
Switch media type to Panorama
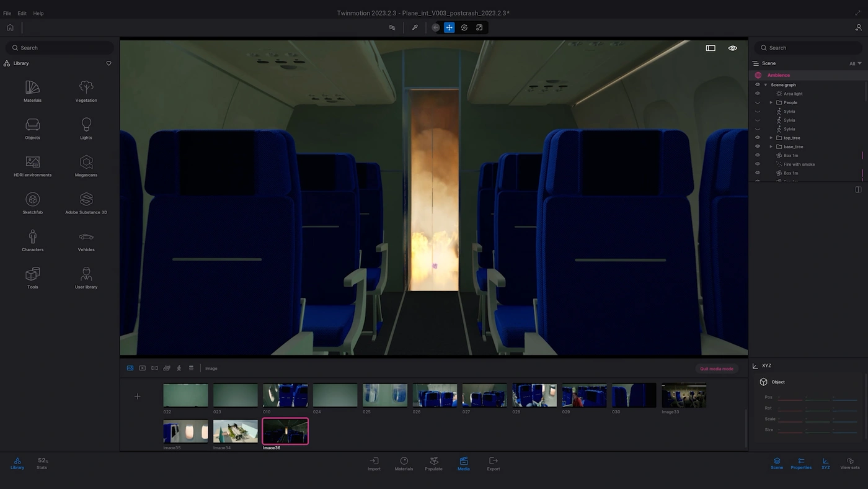point(154,368)
